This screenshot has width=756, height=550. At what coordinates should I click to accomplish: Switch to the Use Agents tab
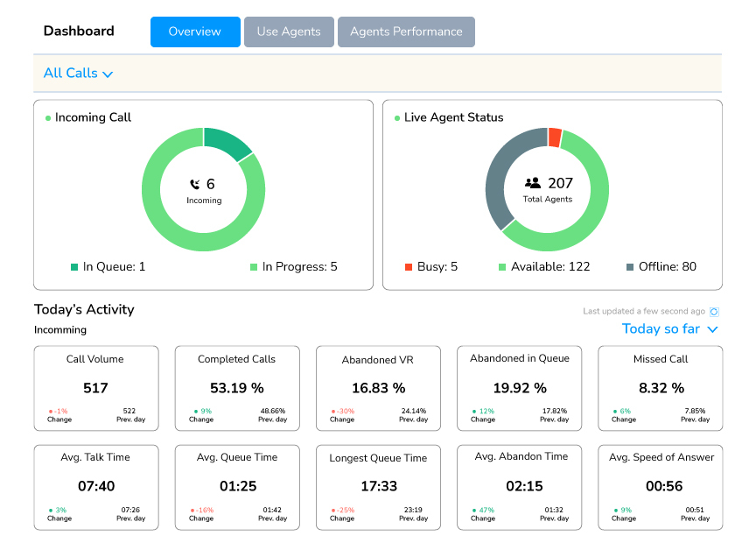[x=289, y=32]
